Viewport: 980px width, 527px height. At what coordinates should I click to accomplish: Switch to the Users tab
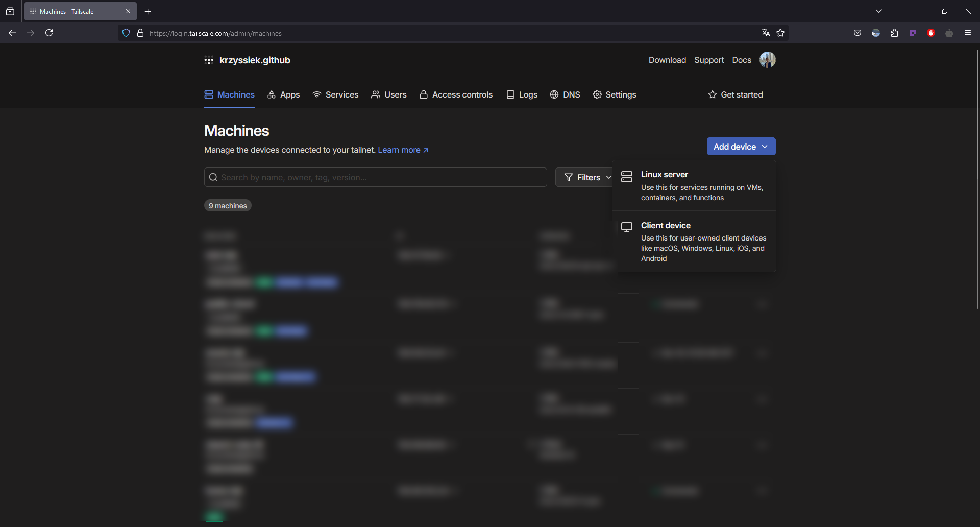pyautogui.click(x=389, y=94)
